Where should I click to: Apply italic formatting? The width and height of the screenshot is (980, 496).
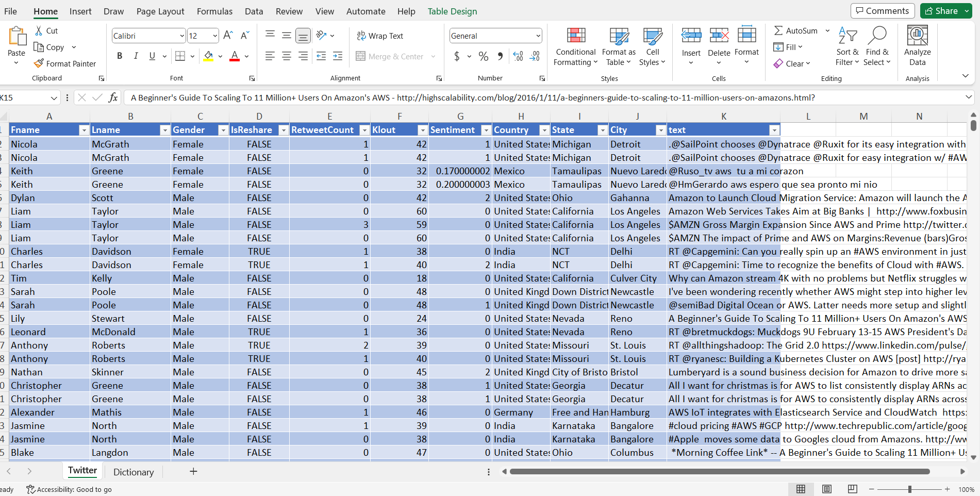tap(136, 56)
